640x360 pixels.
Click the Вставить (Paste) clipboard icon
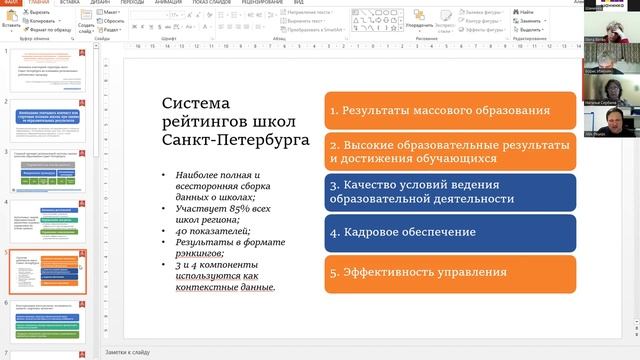pos(11,16)
